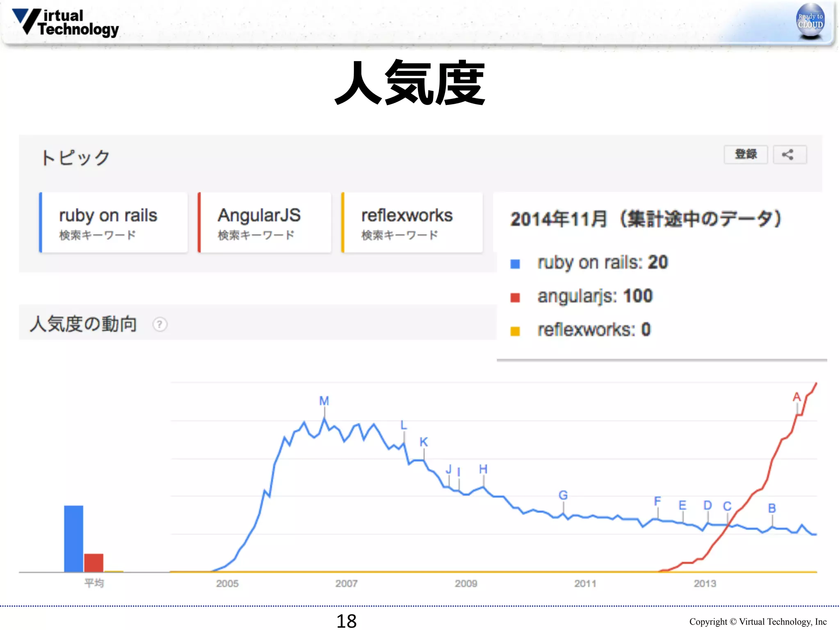
Task: Click the 'reflexworks: 0' legend text
Action: tap(594, 330)
